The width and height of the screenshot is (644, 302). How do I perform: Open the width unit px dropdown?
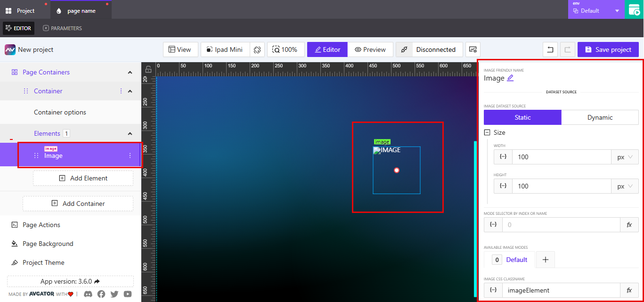pyautogui.click(x=625, y=156)
